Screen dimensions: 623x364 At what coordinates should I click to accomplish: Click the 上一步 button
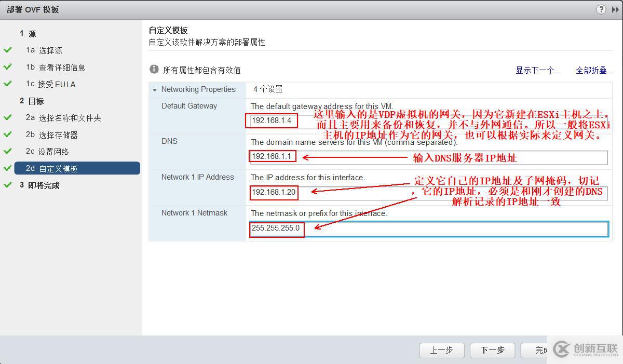441,350
